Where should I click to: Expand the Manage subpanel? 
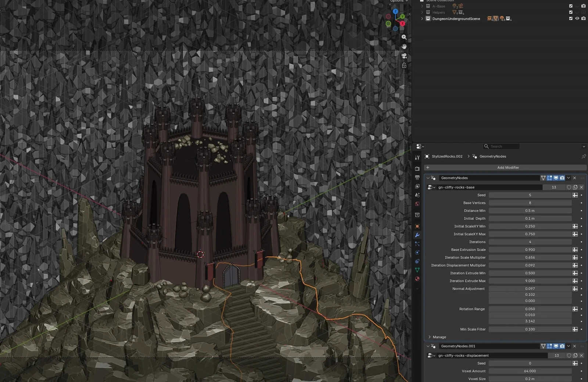point(429,337)
